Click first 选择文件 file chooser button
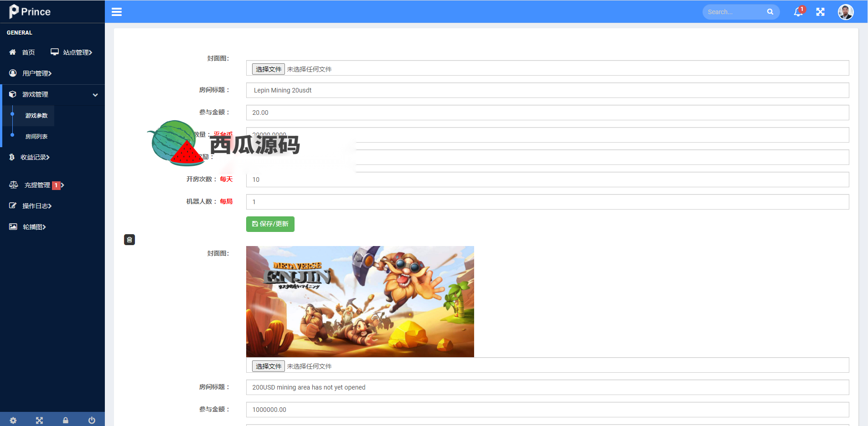This screenshot has width=868, height=426. (269, 69)
